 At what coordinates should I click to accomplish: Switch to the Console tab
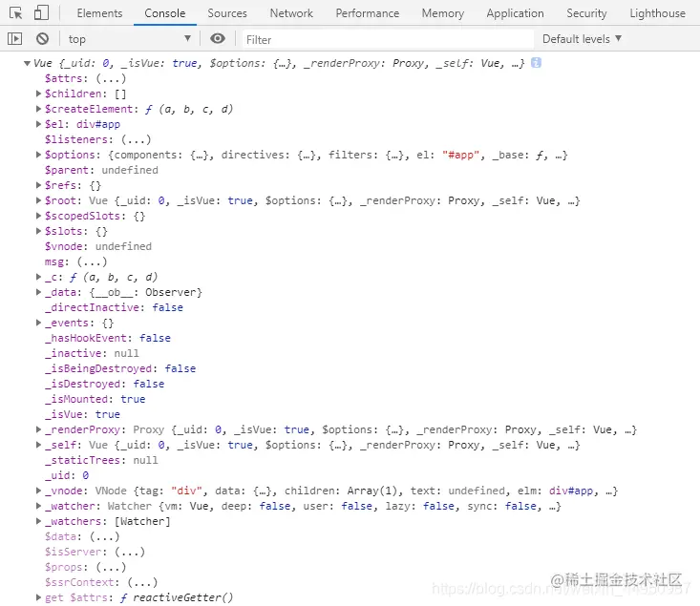click(164, 13)
